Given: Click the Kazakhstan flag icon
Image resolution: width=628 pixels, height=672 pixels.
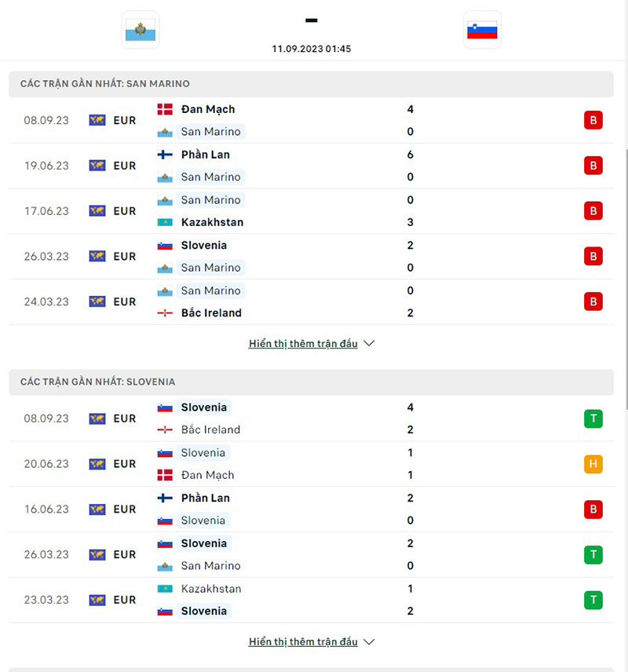Looking at the screenshot, I should click(x=166, y=222).
